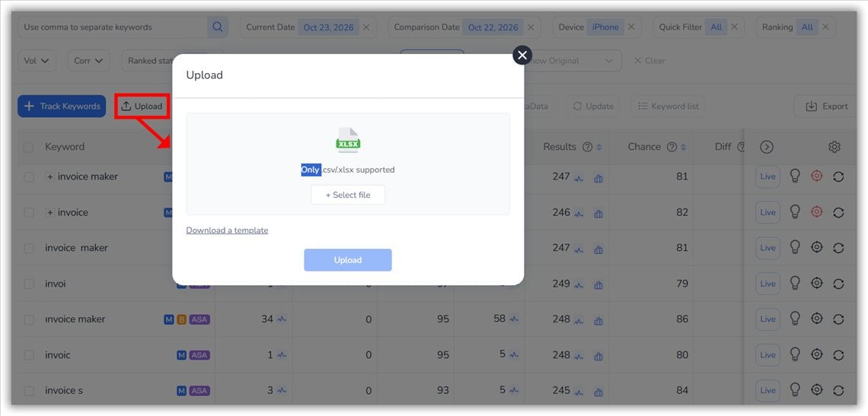
Task: Click the blue Upload button in the dialog
Action: coord(348,260)
